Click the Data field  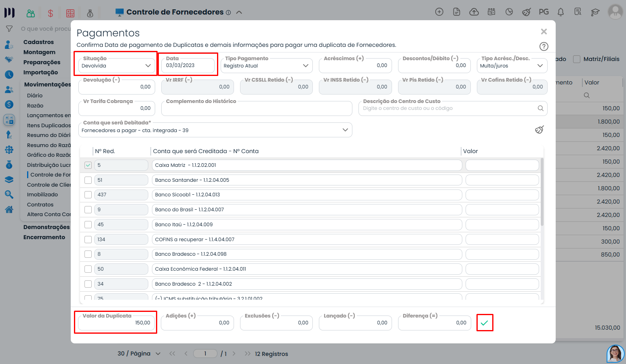coord(188,65)
